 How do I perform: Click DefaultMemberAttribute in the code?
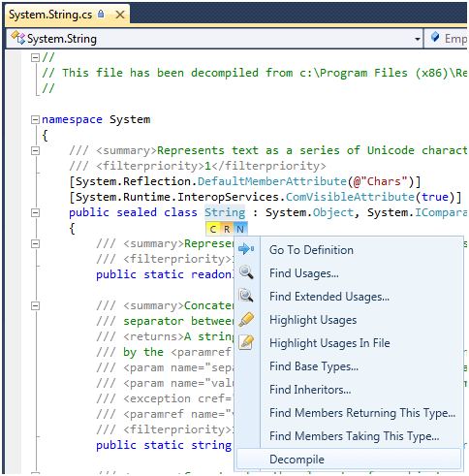coord(272,181)
